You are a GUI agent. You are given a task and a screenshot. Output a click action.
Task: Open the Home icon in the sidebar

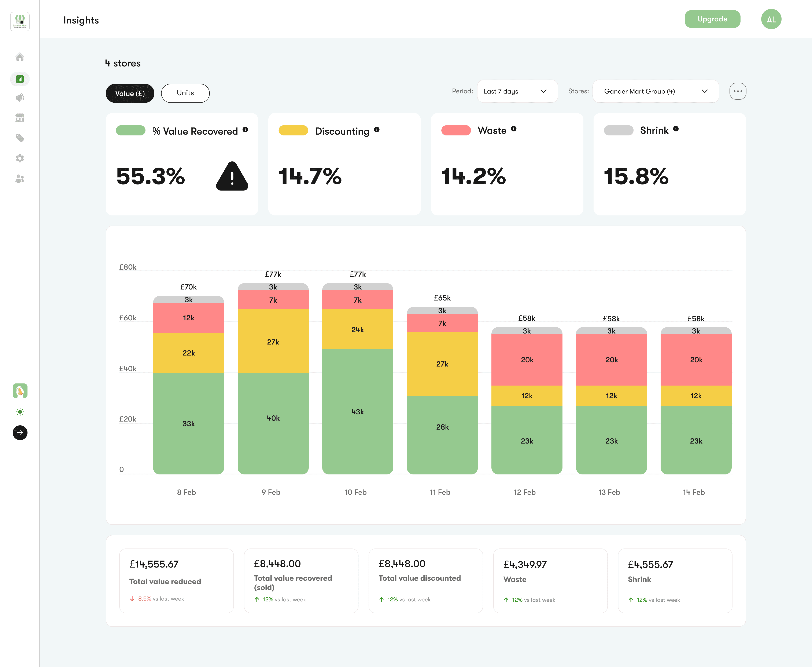tap(20, 57)
